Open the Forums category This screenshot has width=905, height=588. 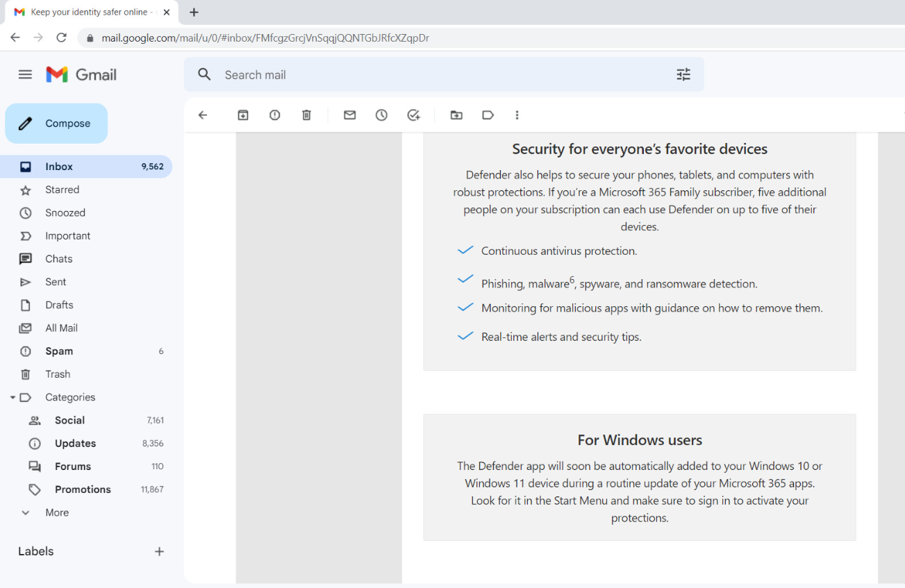point(86,467)
